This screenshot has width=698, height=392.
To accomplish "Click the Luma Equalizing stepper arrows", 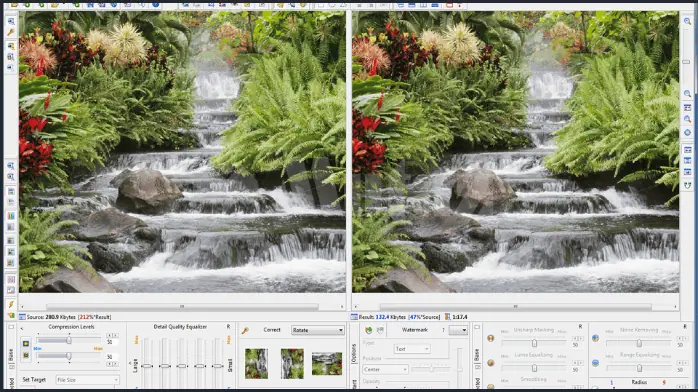I will pos(577,364).
